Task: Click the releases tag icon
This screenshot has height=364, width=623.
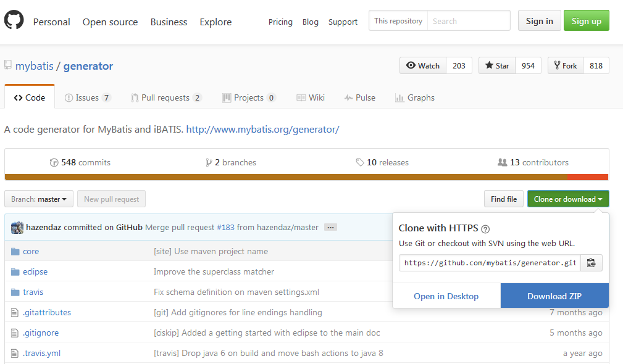Action: coord(360,162)
